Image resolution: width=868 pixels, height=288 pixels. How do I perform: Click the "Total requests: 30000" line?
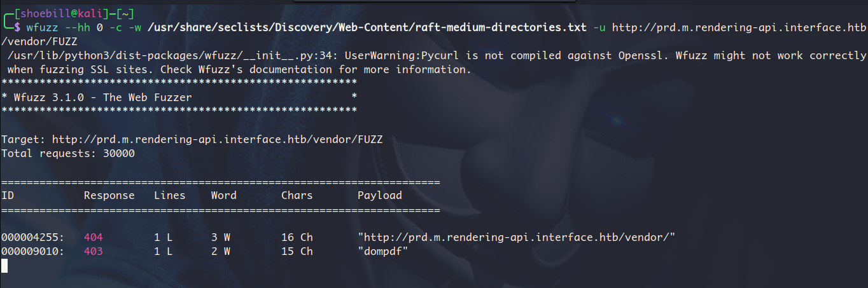click(x=68, y=153)
